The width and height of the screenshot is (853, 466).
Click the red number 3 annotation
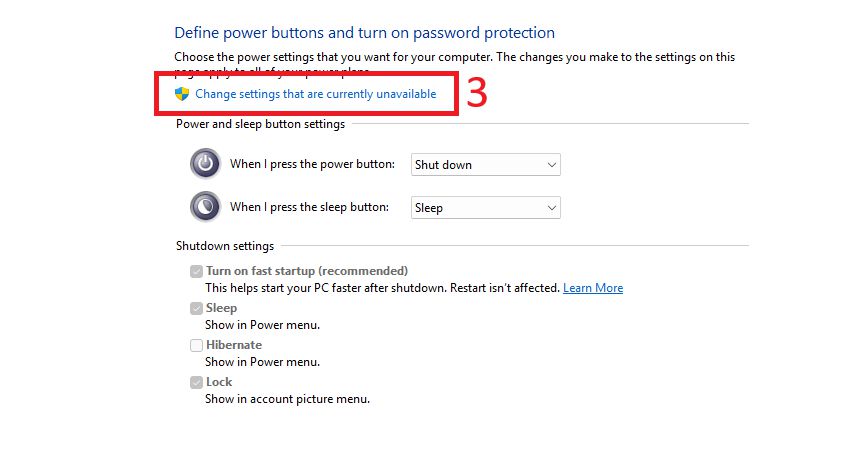point(477,93)
